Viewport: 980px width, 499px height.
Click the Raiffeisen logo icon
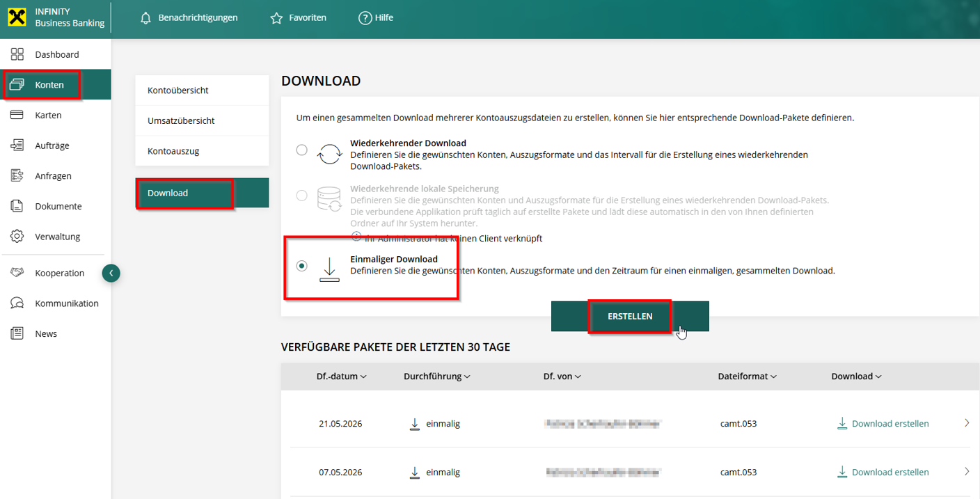coord(17,17)
